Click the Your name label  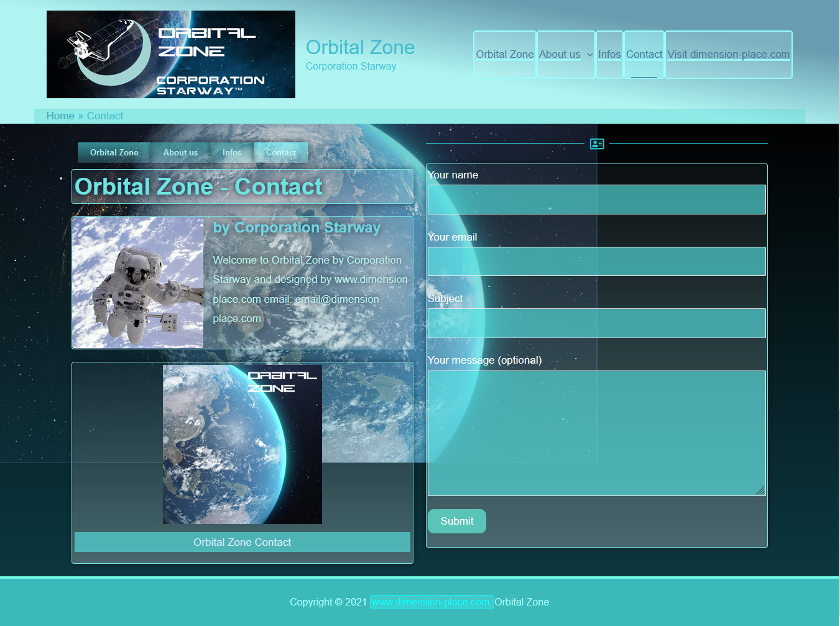coord(453,175)
